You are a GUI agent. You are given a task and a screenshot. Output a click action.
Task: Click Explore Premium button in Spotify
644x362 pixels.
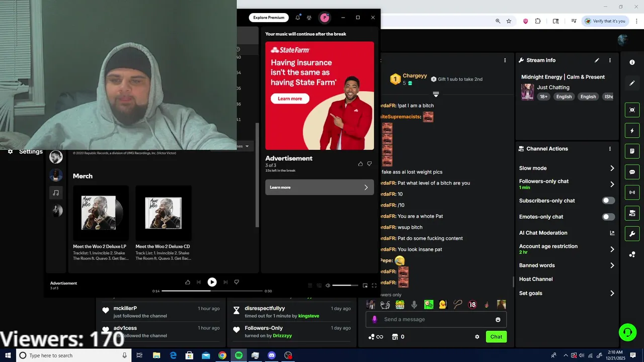point(269,18)
